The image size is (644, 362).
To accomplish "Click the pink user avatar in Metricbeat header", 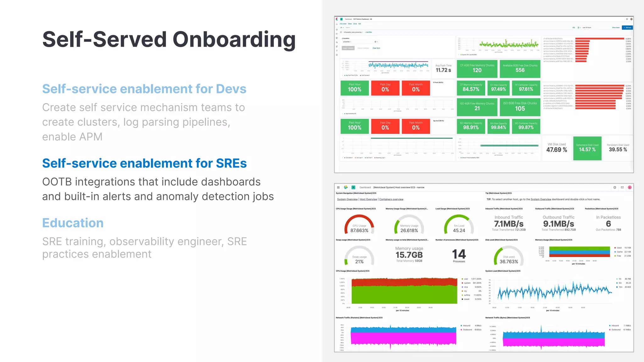I will [x=630, y=187].
